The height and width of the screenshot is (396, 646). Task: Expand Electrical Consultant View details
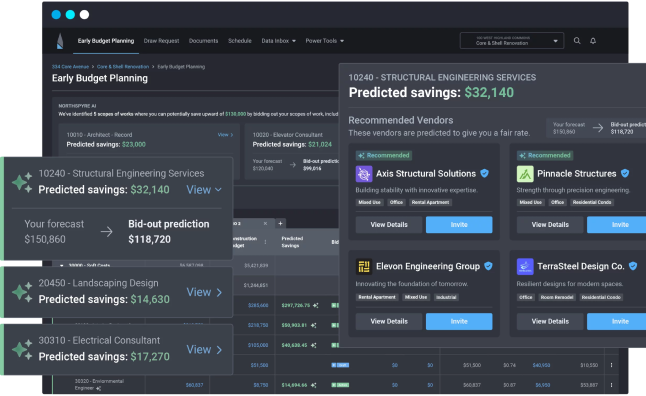click(204, 349)
